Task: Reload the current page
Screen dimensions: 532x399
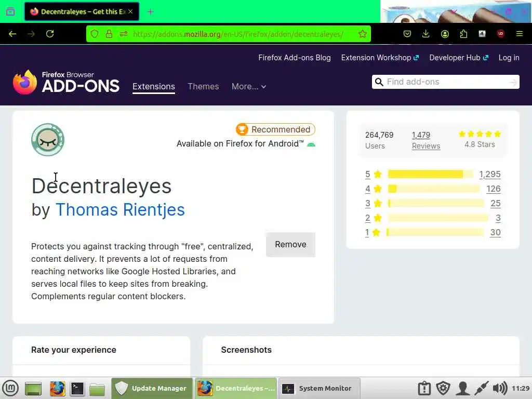Action: [x=50, y=34]
